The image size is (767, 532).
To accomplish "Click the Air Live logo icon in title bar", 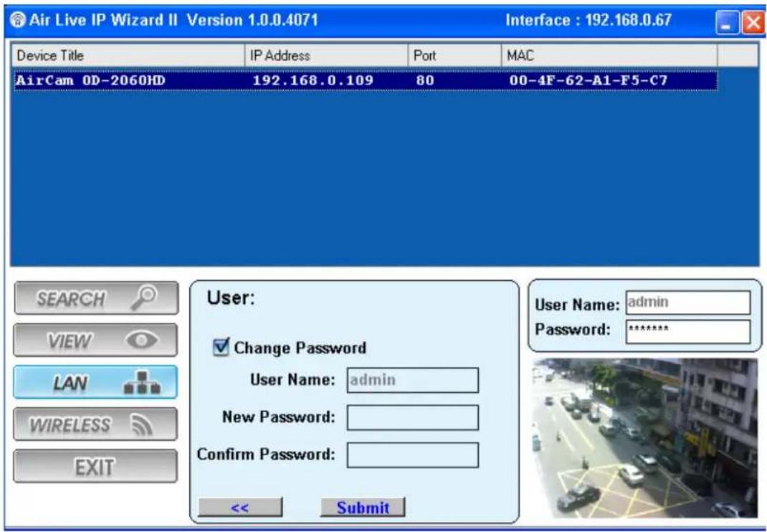I will (x=18, y=20).
